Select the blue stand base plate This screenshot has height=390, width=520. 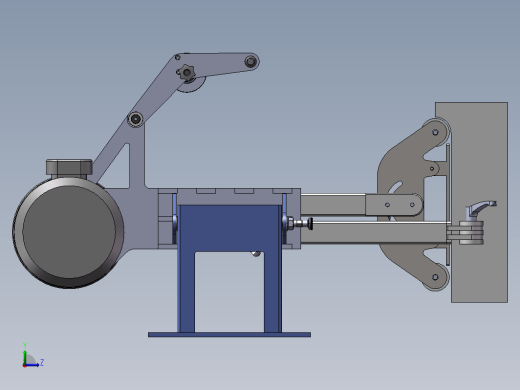click(229, 334)
